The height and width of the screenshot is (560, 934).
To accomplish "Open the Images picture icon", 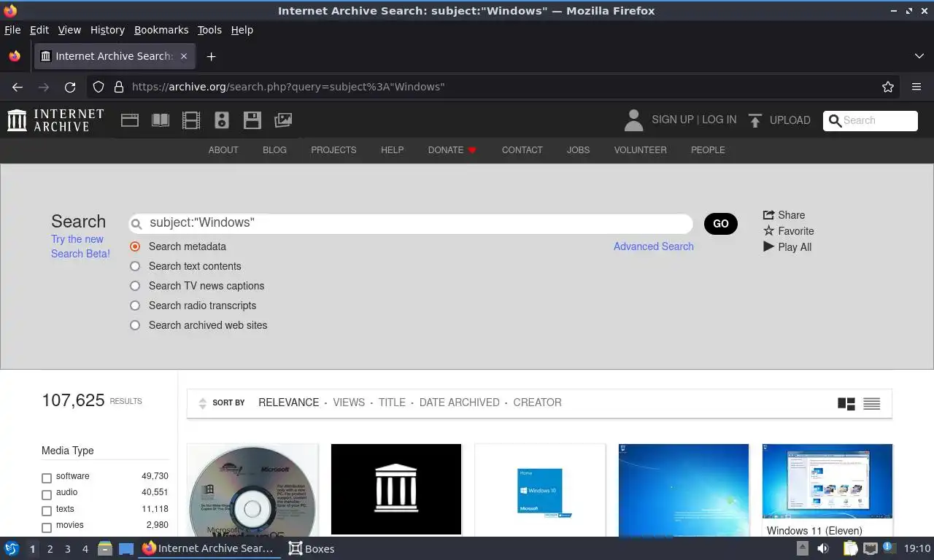I will click(283, 120).
